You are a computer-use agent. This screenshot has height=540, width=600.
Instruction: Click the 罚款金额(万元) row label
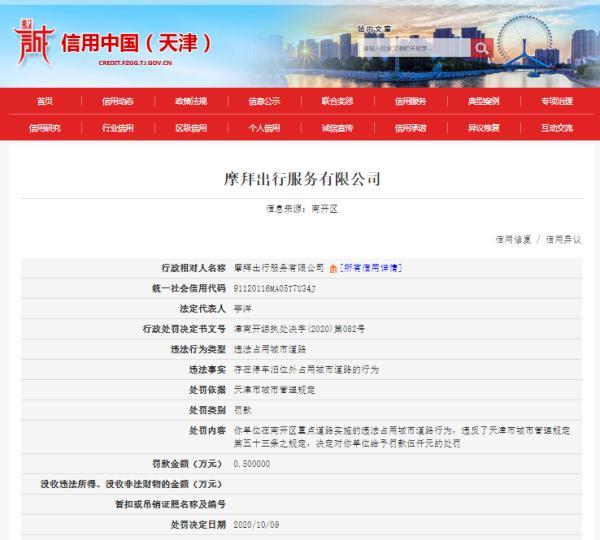(188, 464)
